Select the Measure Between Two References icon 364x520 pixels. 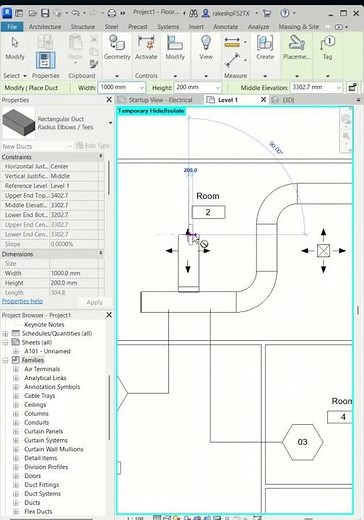point(232,42)
